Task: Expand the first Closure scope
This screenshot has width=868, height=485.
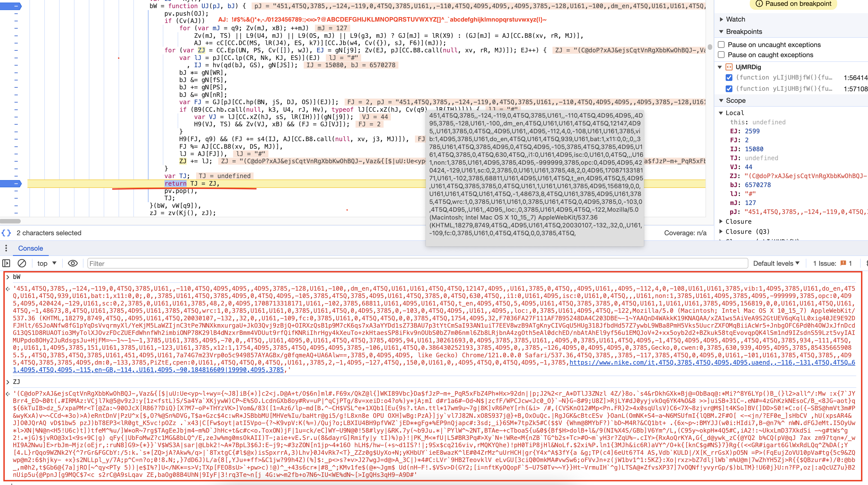Action: [721, 221]
